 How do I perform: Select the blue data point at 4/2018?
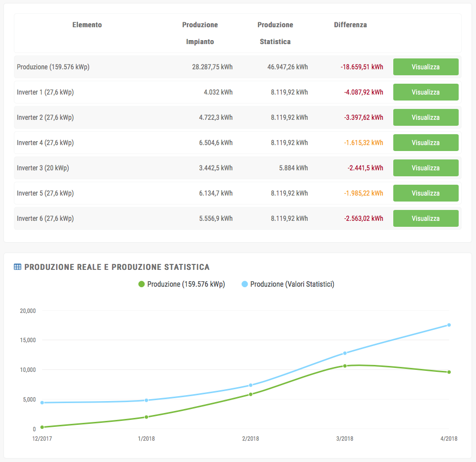click(449, 325)
